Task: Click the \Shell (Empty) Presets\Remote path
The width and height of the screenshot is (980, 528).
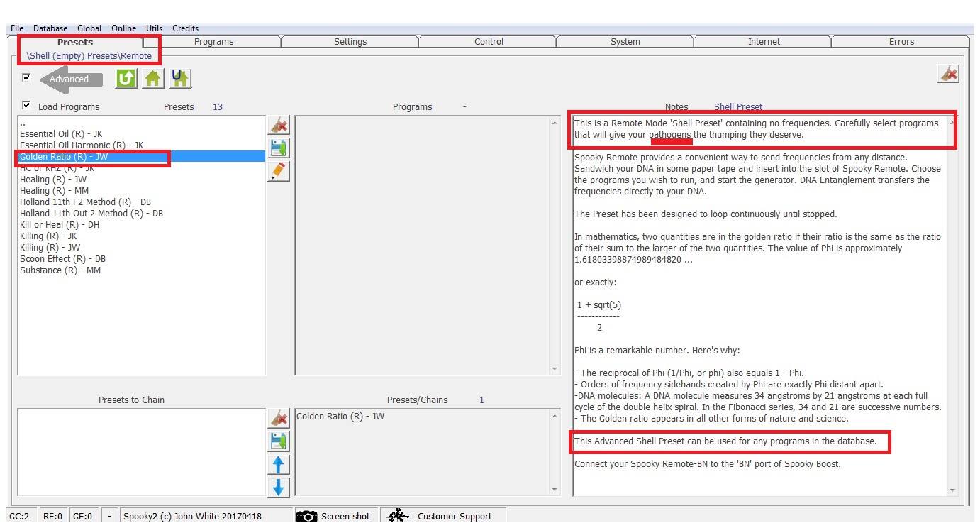Action: tap(89, 55)
